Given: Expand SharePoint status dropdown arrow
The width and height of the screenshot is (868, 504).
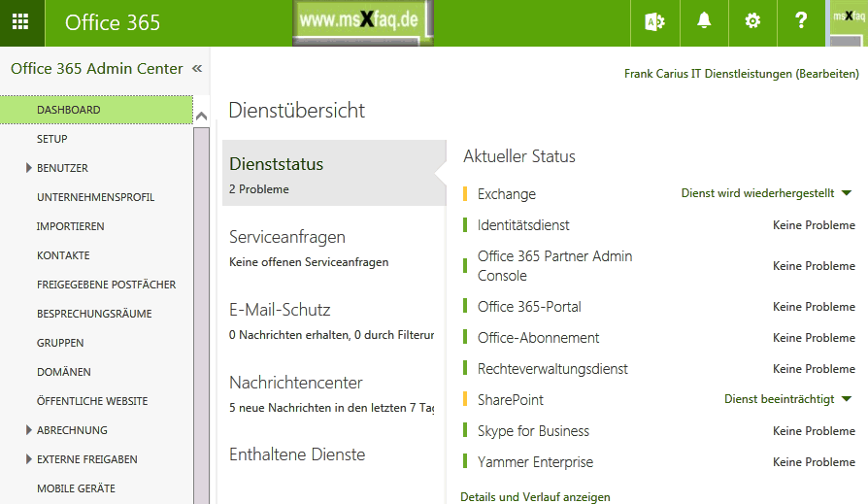Looking at the screenshot, I should pyautogui.click(x=847, y=399).
